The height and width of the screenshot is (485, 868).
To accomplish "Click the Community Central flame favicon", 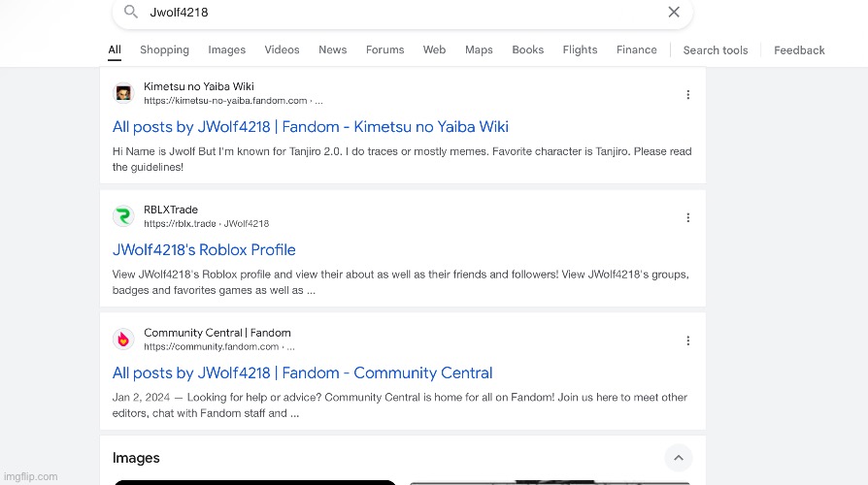I will coord(123,339).
